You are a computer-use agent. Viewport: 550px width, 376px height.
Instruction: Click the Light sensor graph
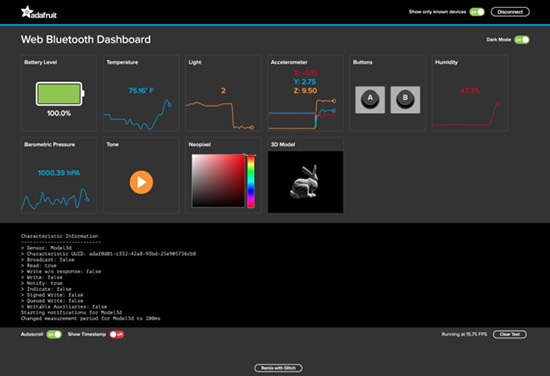(223, 93)
